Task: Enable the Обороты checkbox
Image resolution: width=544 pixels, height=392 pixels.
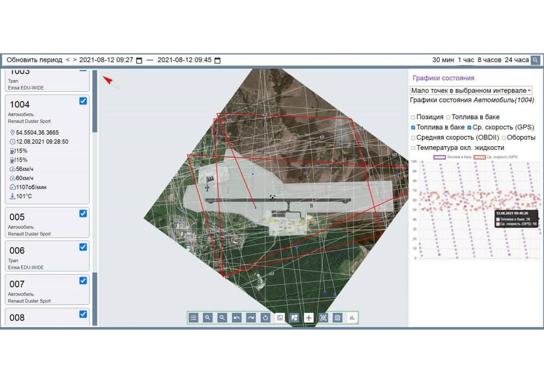Action: (x=504, y=137)
